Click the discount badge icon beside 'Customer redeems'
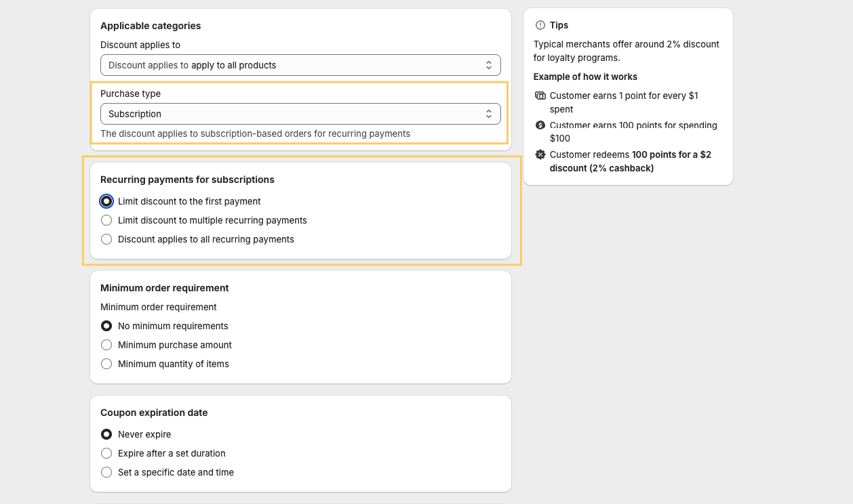 [x=540, y=154]
